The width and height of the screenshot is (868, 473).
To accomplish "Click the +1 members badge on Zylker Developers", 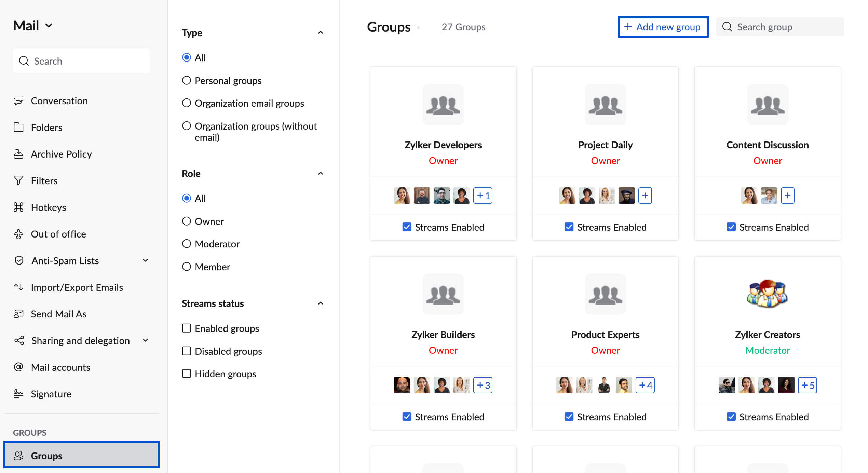I will 483,195.
